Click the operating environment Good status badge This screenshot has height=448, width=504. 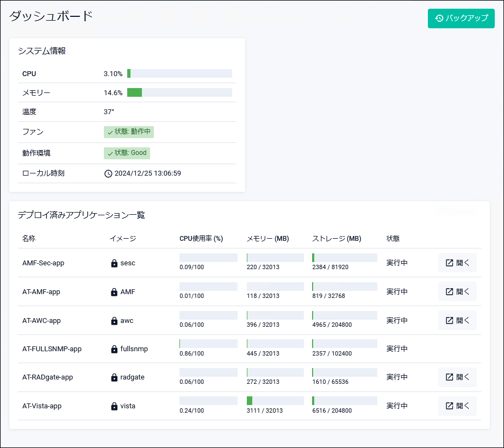pyautogui.click(x=127, y=153)
